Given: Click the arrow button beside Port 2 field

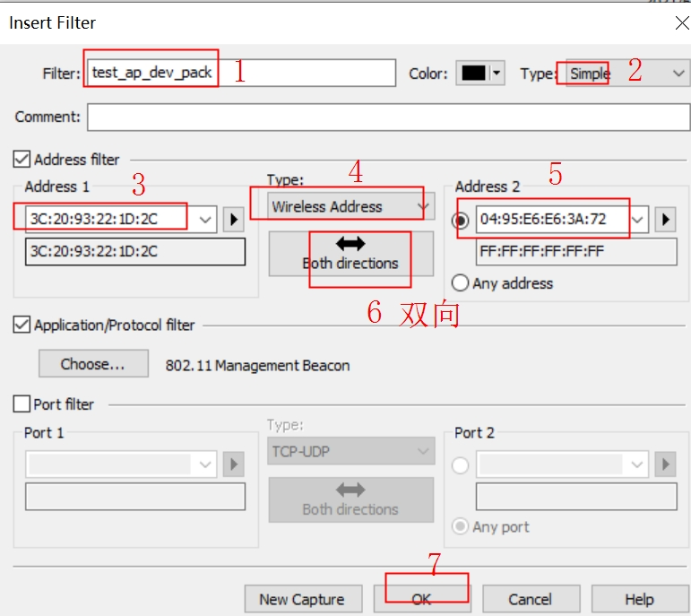Looking at the screenshot, I should tap(665, 464).
